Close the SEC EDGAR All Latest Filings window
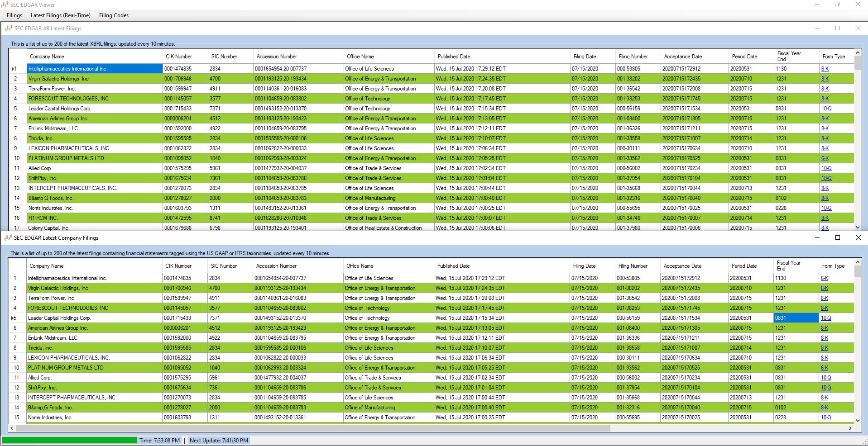This screenshot has height=446, width=868. pos(858,28)
